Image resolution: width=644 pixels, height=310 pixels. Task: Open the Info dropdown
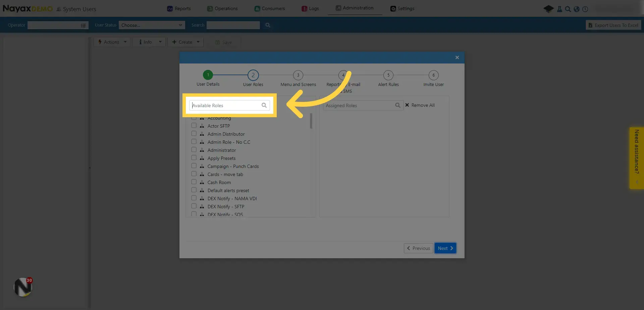pos(149,42)
